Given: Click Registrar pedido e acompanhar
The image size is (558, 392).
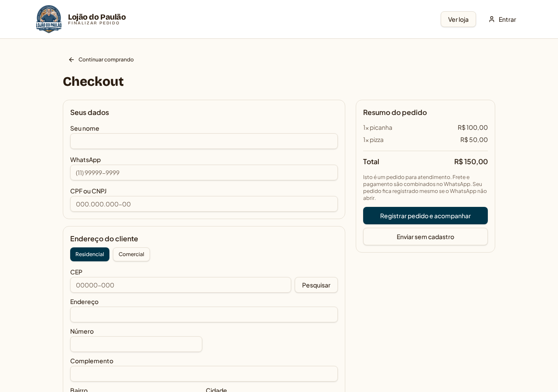Looking at the screenshot, I should tap(425, 216).
